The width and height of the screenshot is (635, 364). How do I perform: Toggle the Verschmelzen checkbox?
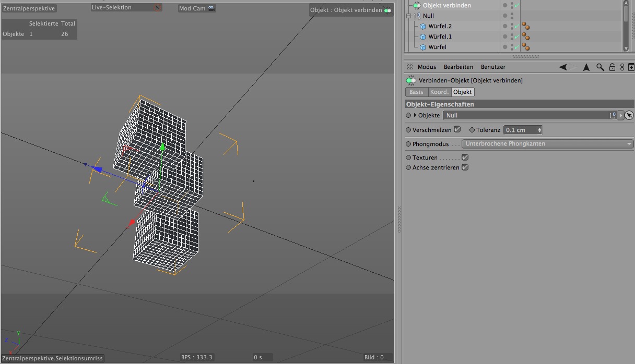coord(457,129)
